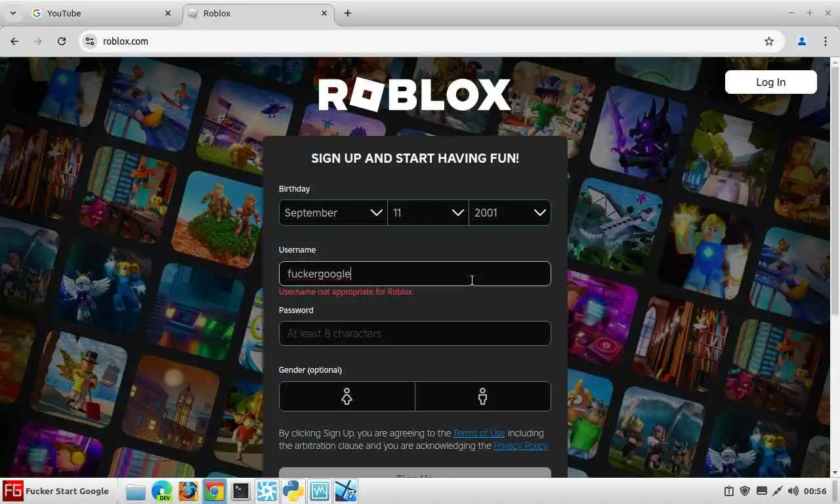
Task: Open the FG start menu button
Action: 13,491
